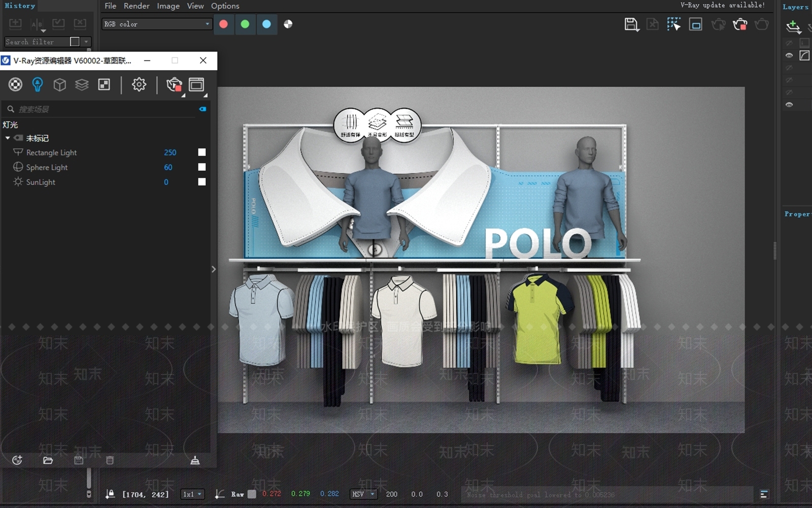Image resolution: width=812 pixels, height=508 pixels.
Task: Open the File menu
Action: [110, 6]
